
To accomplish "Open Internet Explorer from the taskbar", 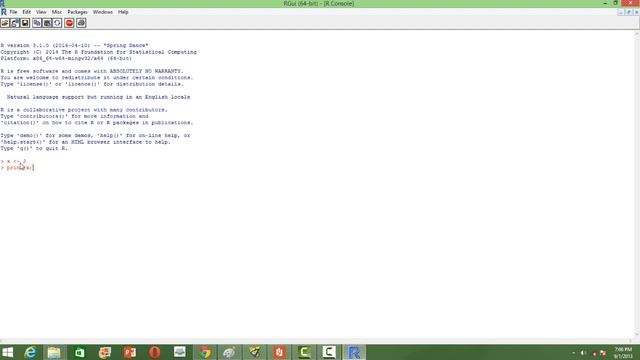I will (30, 352).
